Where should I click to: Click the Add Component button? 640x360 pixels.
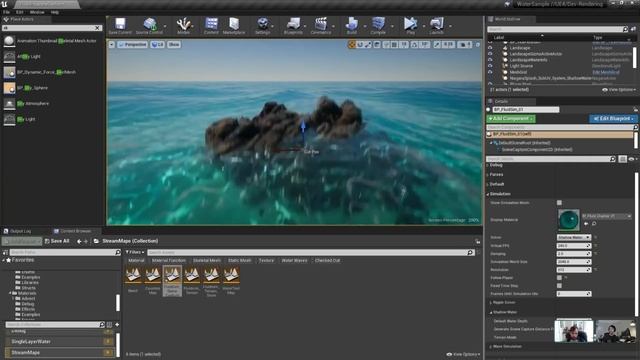coord(511,119)
